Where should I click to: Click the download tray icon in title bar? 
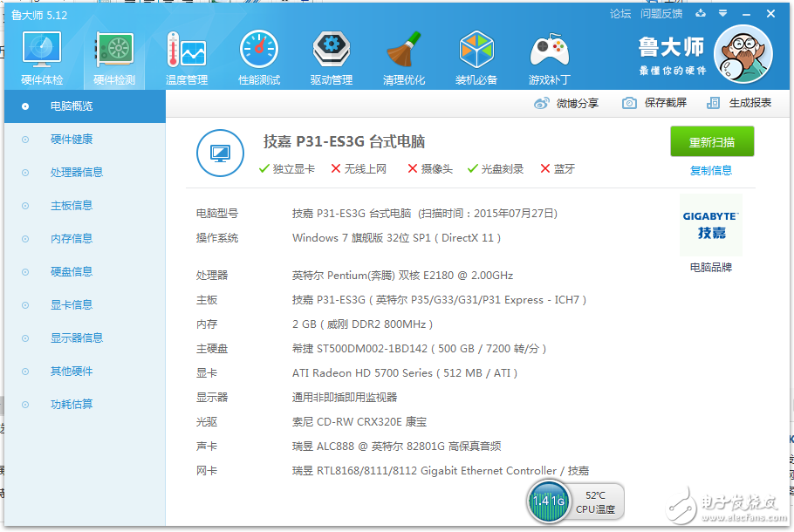pos(701,13)
